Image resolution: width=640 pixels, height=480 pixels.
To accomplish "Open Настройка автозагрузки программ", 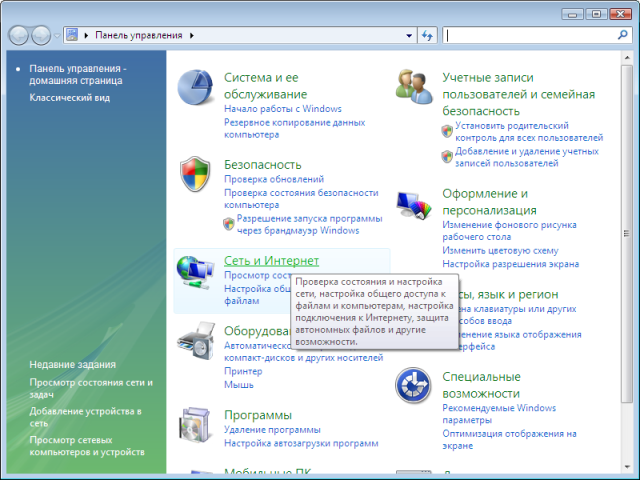I will click(x=301, y=443).
